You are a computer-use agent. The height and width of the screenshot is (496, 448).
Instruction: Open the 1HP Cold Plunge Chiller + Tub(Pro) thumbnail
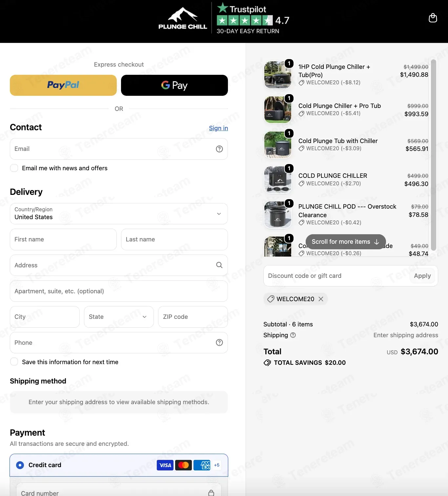(278, 75)
